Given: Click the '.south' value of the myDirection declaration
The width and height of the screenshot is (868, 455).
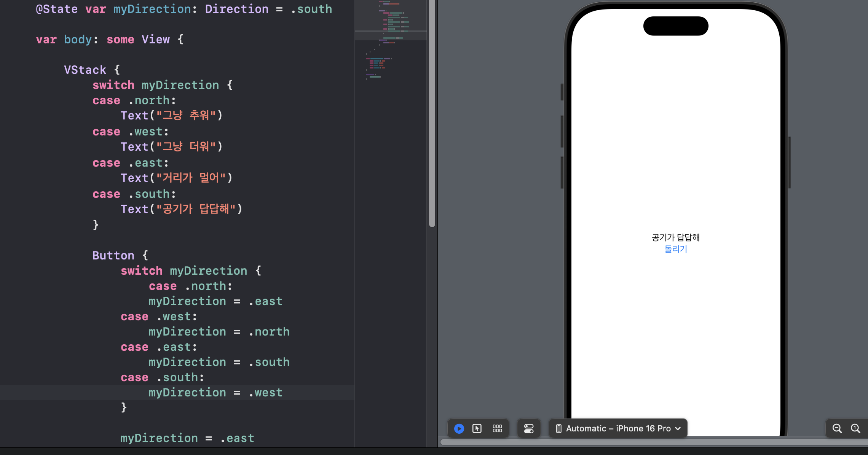Looking at the screenshot, I should coord(311,9).
